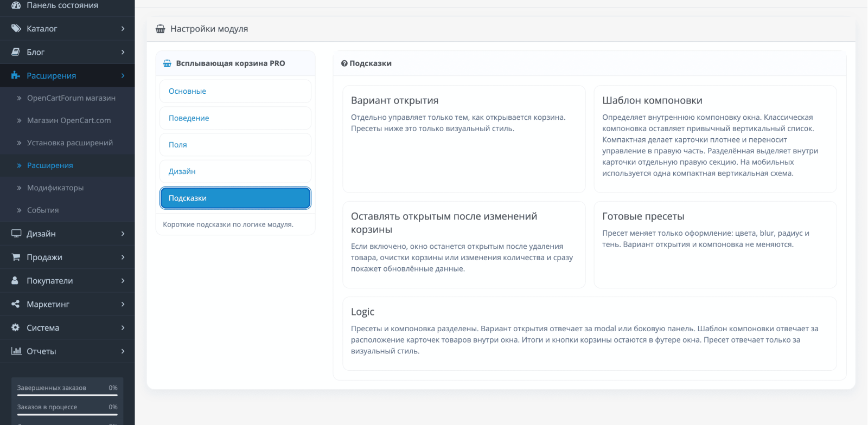Go to Установка расширений
868x425 pixels.
coord(67,143)
